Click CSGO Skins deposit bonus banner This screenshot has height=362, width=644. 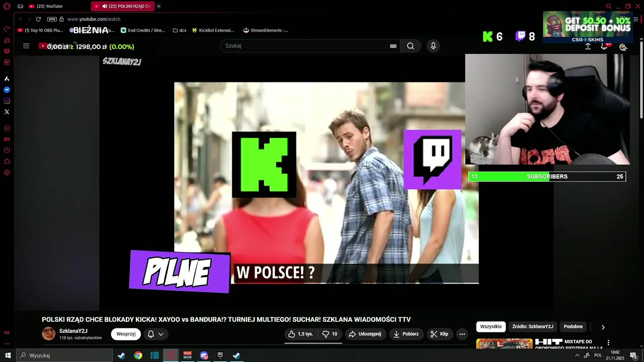[x=587, y=27]
